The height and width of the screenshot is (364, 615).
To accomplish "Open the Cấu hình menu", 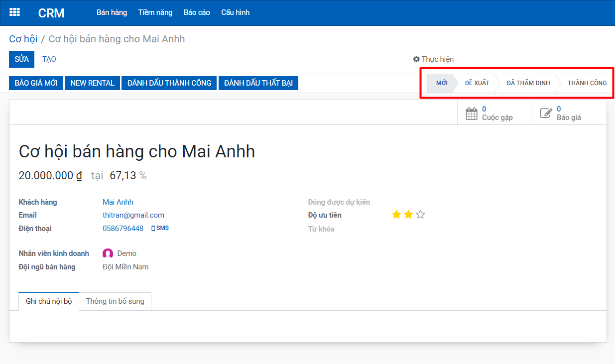I will click(236, 12).
